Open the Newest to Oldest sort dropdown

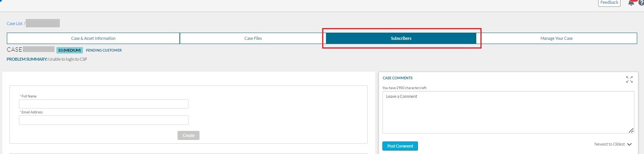pyautogui.click(x=613, y=144)
